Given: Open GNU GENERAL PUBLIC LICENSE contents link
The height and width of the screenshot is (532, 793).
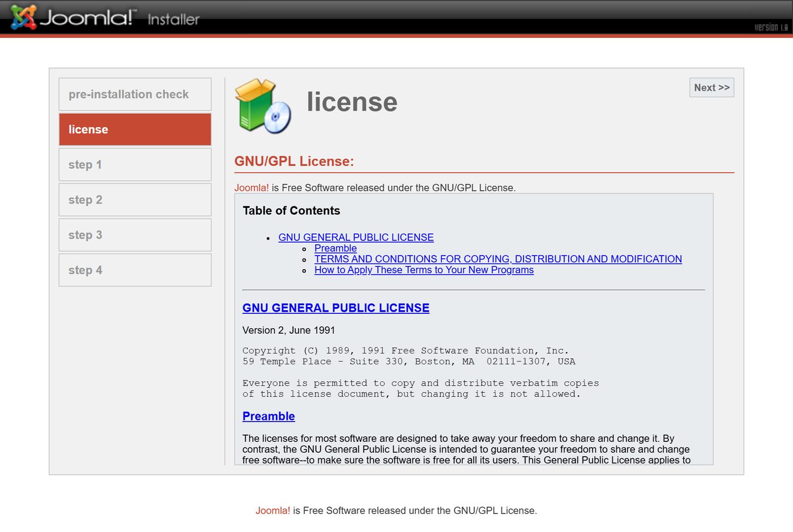Looking at the screenshot, I should tap(356, 237).
